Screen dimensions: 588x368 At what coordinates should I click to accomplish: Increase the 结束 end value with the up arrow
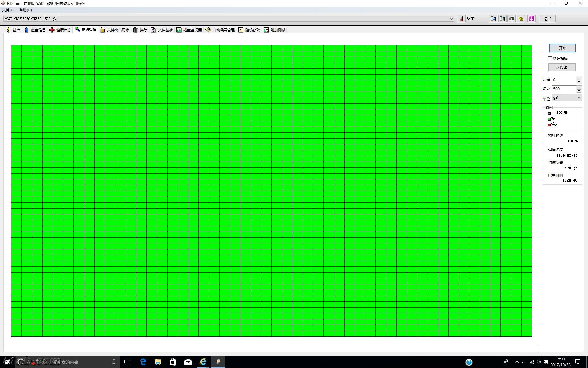click(x=579, y=87)
